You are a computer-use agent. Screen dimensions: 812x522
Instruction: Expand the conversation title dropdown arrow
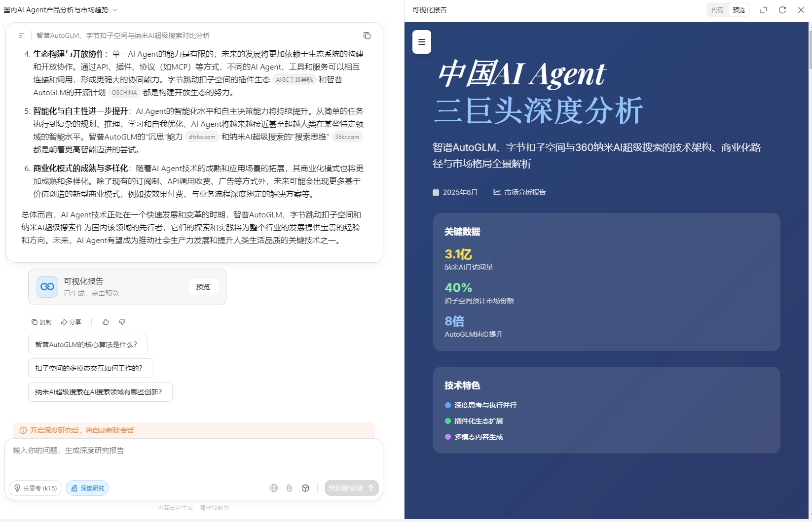(x=115, y=10)
